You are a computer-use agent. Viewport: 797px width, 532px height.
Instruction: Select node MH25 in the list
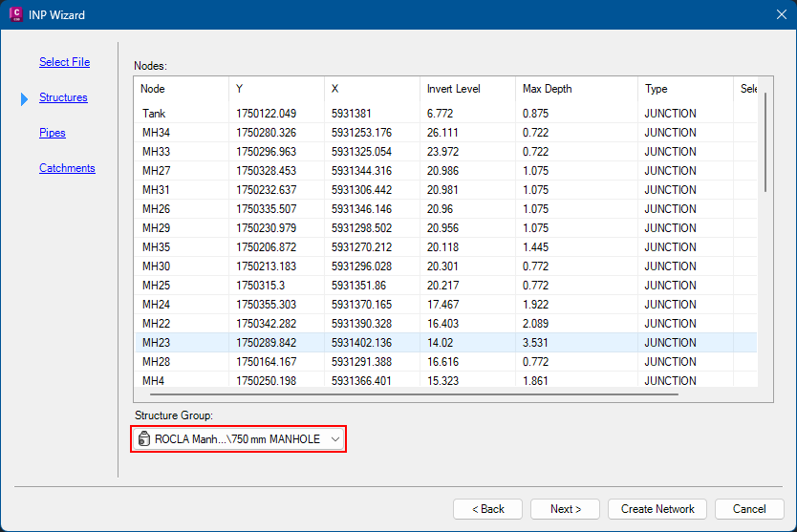(x=445, y=286)
